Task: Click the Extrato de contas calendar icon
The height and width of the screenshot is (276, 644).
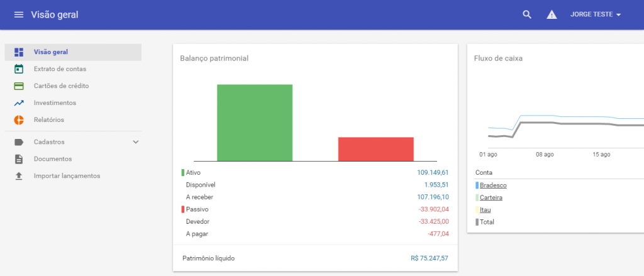Action: [x=19, y=69]
